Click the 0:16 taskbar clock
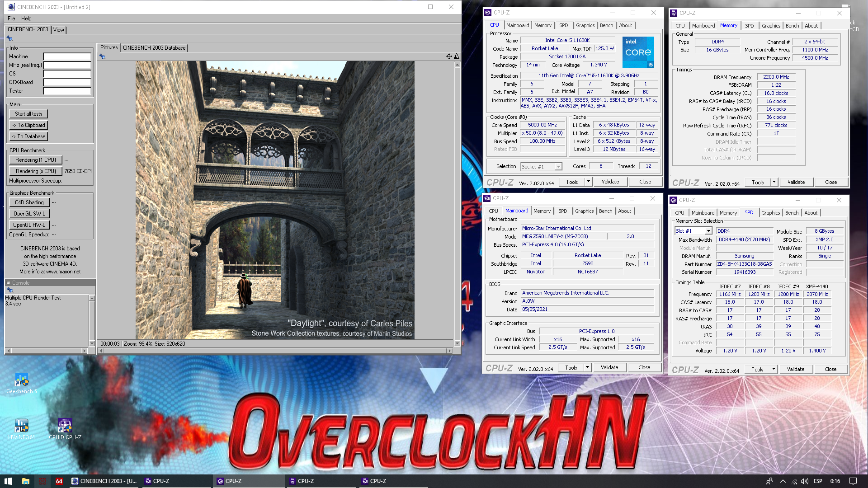868x488 pixels. click(x=835, y=481)
